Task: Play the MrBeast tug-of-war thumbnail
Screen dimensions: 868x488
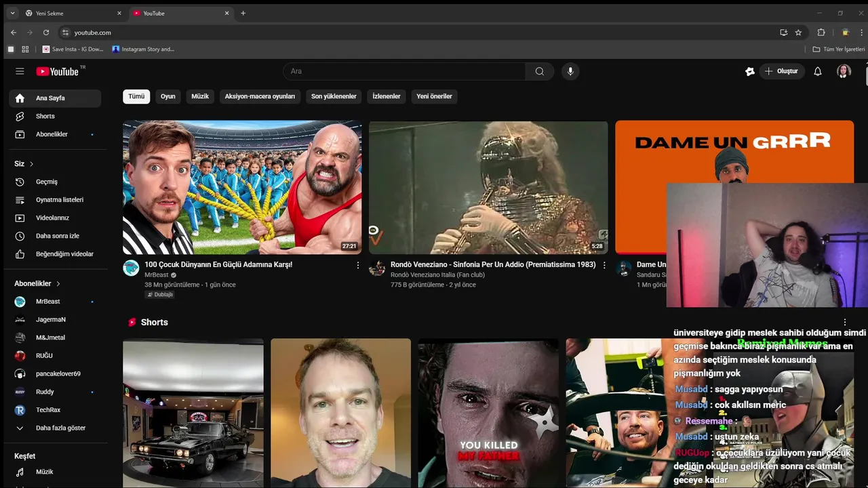Action: pos(242,188)
